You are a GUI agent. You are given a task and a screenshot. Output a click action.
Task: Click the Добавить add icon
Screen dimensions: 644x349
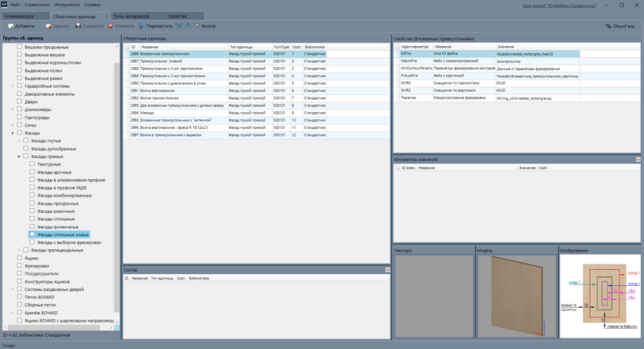(x=10, y=26)
